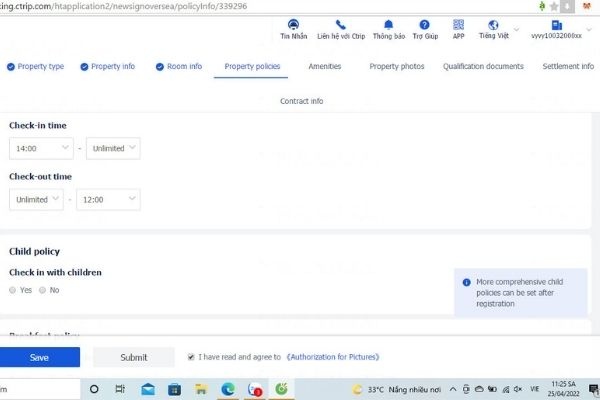Image resolution: width=600 pixels, height=400 pixels.
Task: Open Thông báo notification bell
Action: coord(388,25)
